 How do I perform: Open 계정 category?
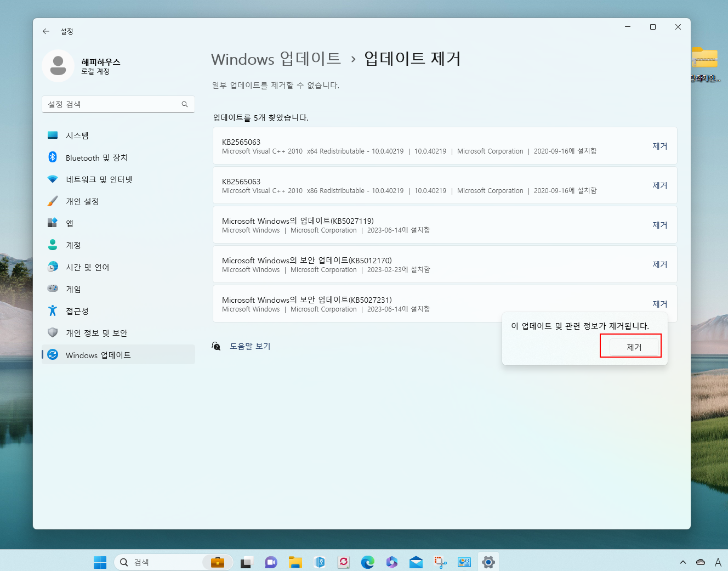[118, 245]
